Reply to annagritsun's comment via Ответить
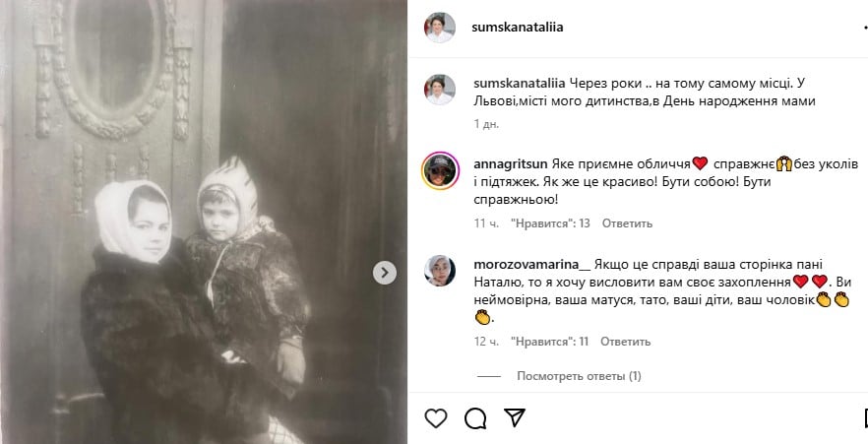The width and height of the screenshot is (868, 444). click(x=627, y=223)
